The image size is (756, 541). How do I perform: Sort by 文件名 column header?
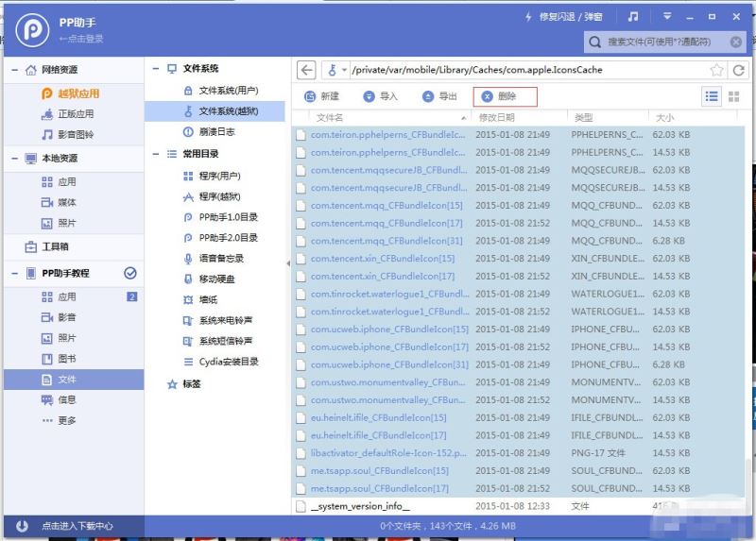pos(330,118)
